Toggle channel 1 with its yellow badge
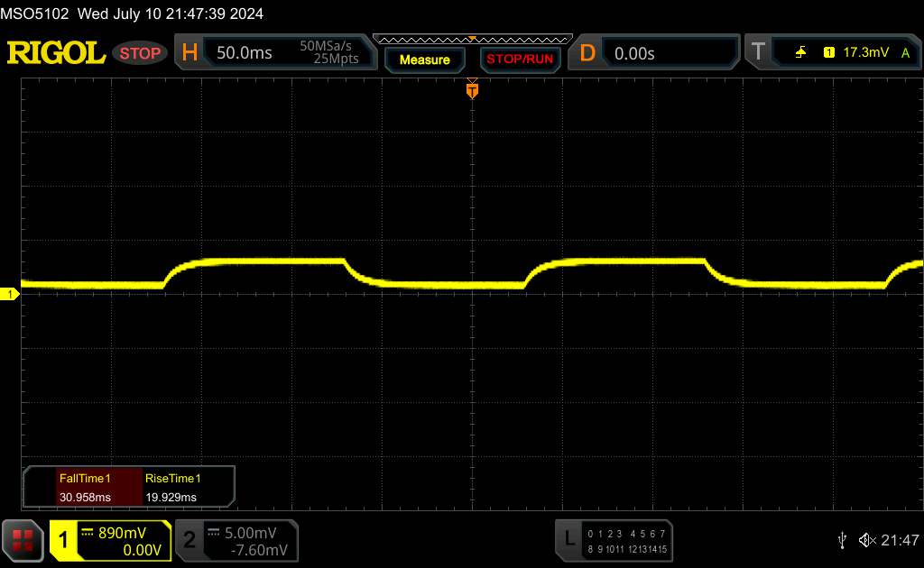 pyautogui.click(x=64, y=540)
